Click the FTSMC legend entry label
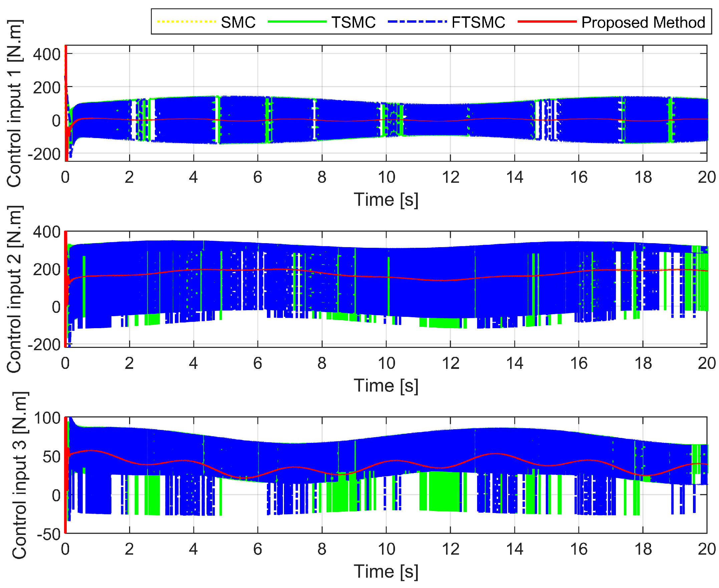The width and height of the screenshot is (719, 588). 478,23
